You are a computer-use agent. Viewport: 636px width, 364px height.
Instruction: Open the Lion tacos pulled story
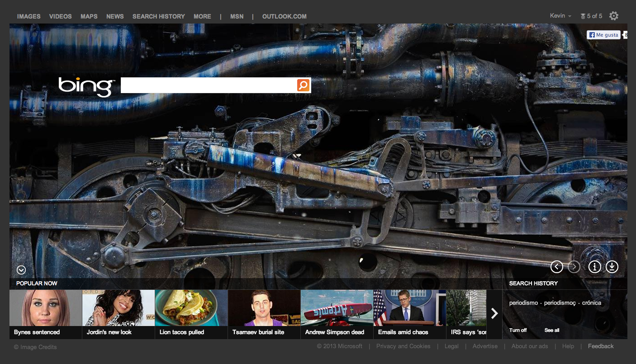click(x=191, y=314)
